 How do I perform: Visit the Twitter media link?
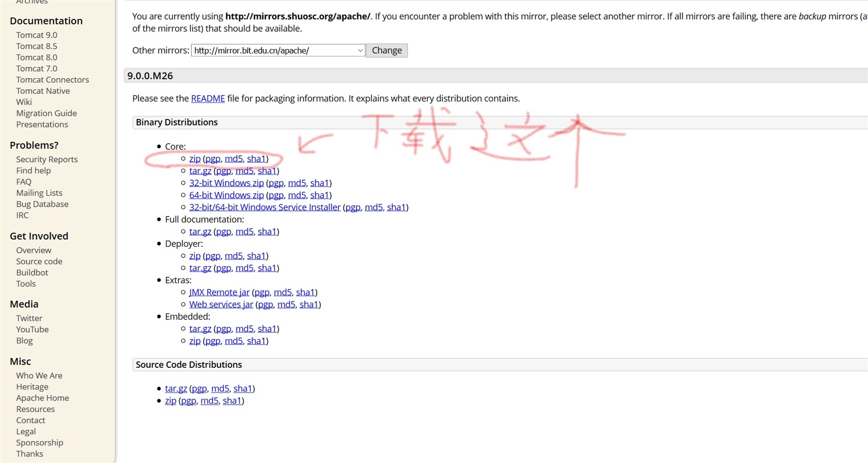point(29,319)
